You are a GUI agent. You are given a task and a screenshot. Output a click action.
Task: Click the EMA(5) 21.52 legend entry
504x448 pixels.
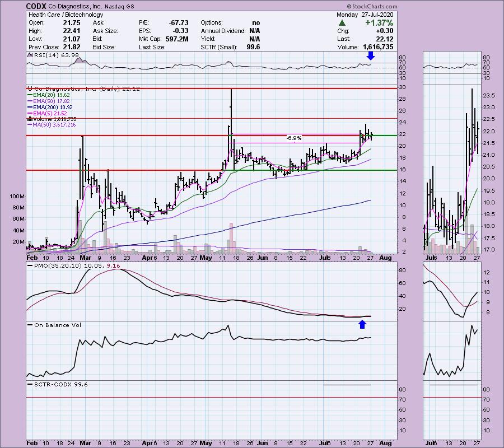point(50,114)
